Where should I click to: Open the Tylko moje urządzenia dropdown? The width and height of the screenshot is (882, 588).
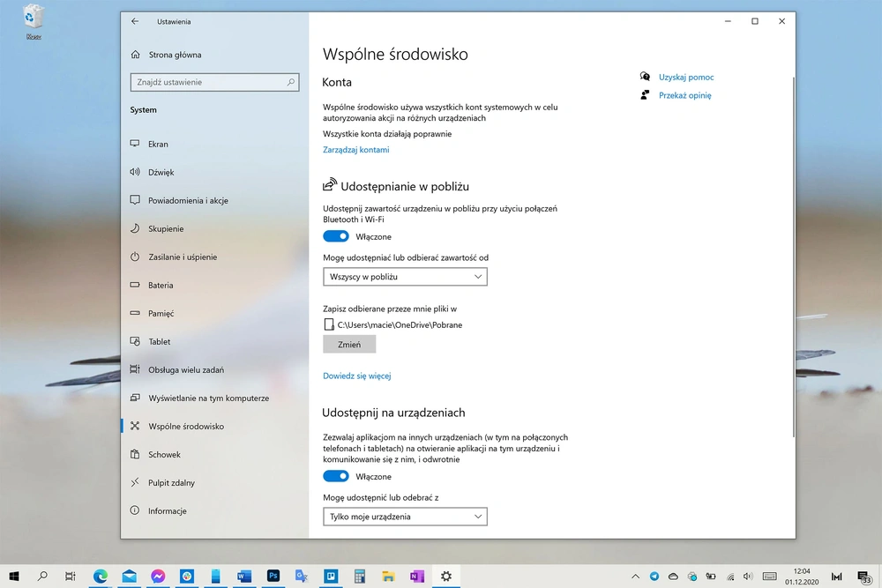point(405,517)
